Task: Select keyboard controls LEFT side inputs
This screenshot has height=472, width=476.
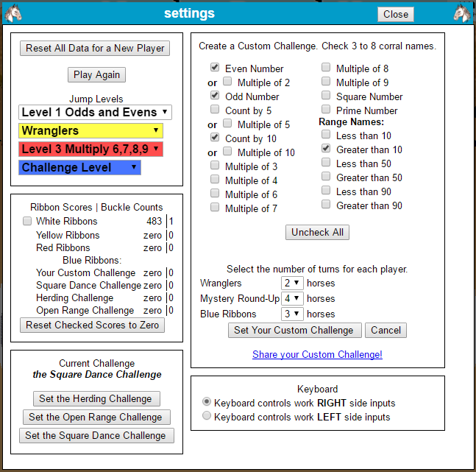Action: pos(207,416)
